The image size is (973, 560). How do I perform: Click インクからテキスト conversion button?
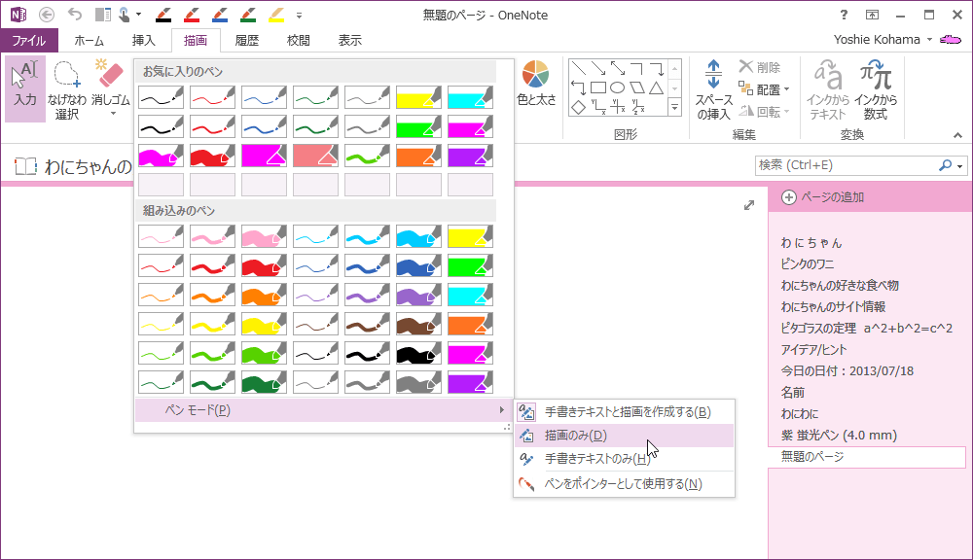828,88
